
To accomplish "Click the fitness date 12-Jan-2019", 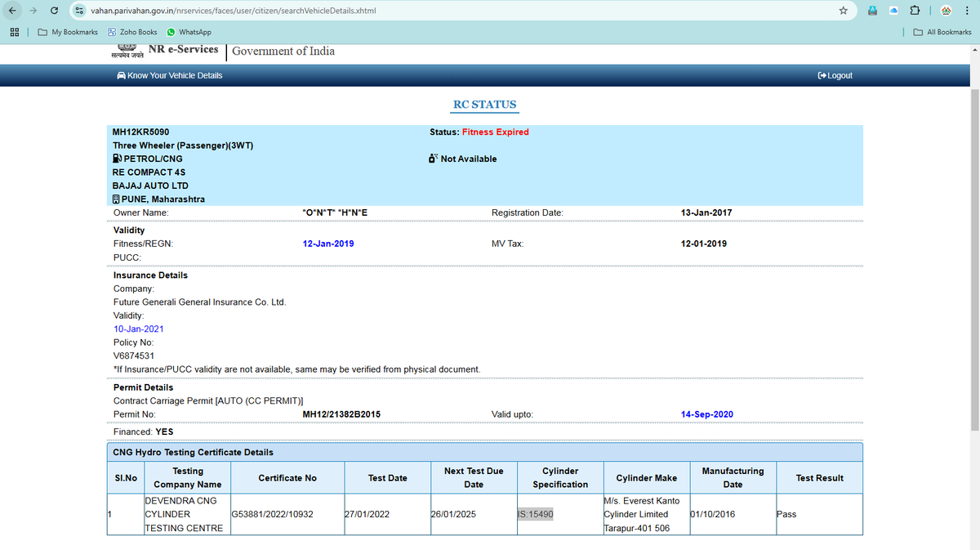I will [328, 244].
